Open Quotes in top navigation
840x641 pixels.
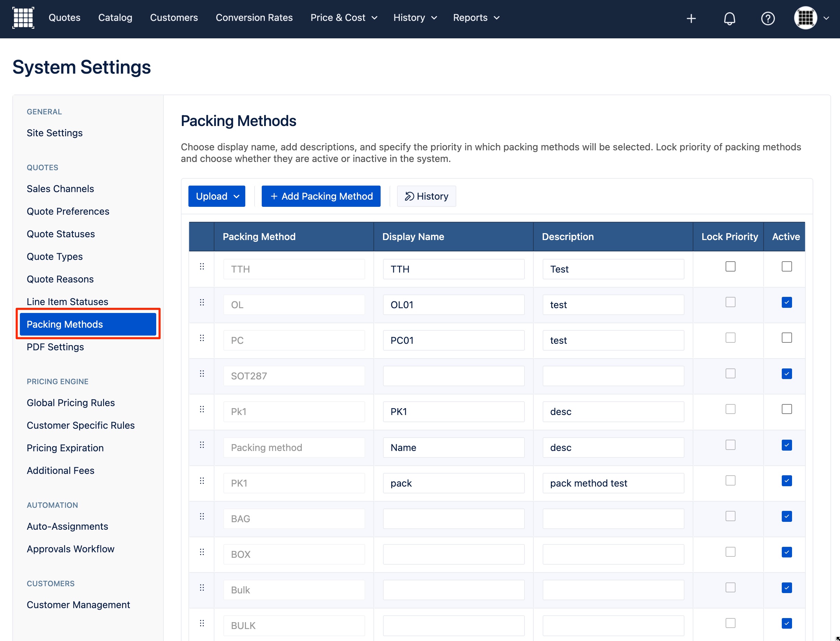[64, 17]
